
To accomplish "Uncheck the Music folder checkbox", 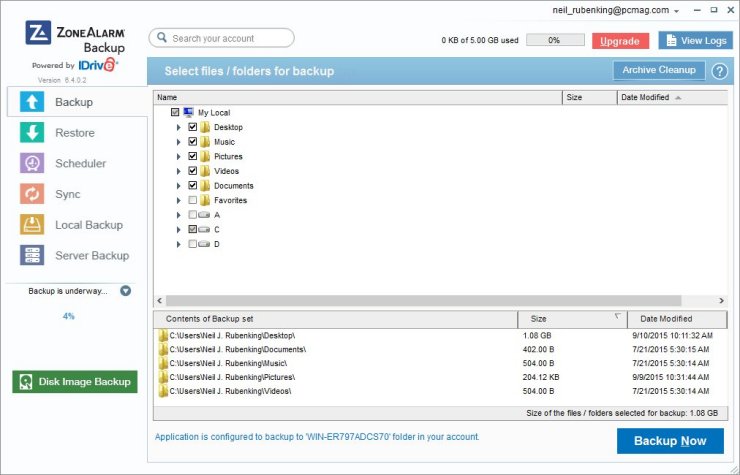I will click(193, 142).
